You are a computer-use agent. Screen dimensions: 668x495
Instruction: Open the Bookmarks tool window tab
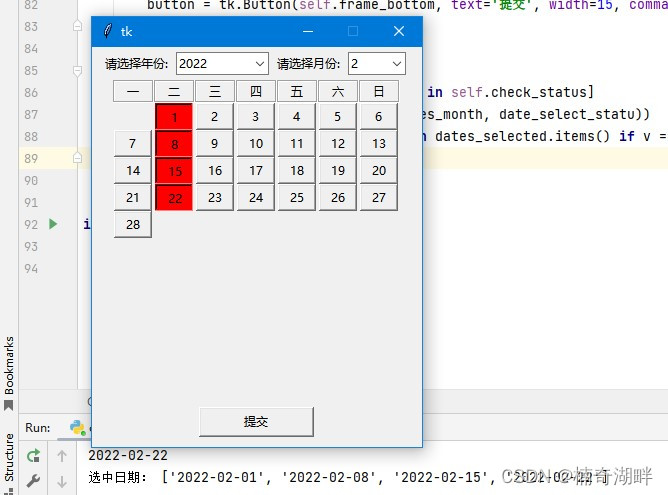click(x=9, y=373)
